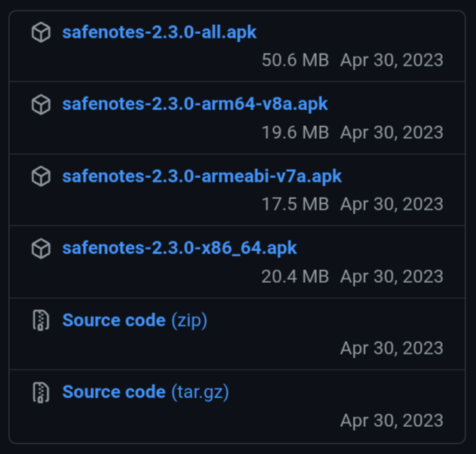
Task: Click the 19.6 MB file size text
Action: (295, 133)
